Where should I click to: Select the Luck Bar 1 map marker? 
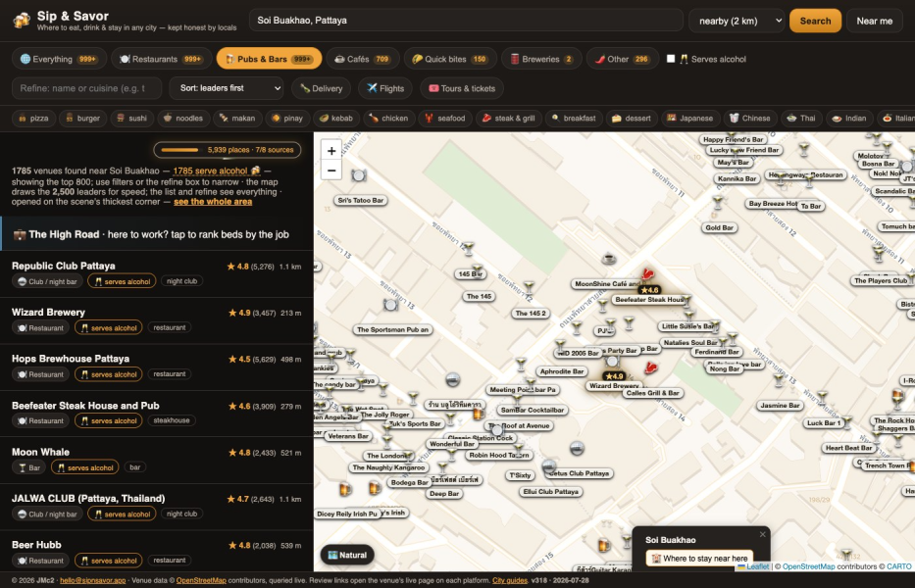coord(824,423)
